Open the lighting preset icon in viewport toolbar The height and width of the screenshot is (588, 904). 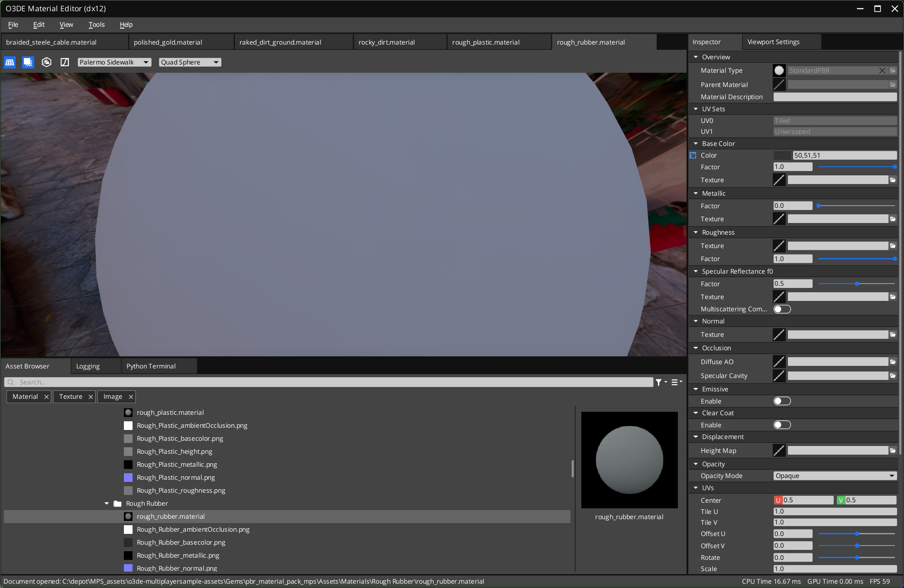tap(46, 62)
